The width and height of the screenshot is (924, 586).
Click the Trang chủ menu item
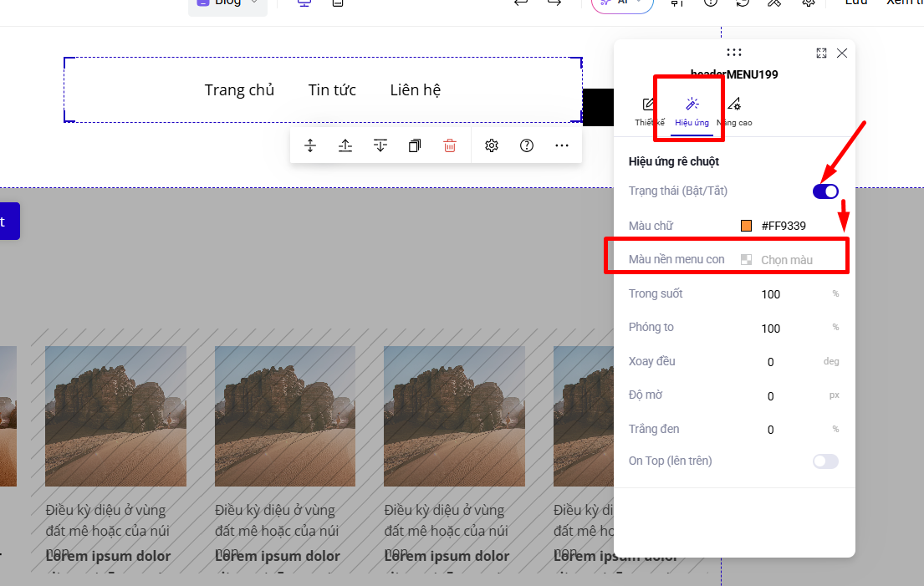click(239, 89)
